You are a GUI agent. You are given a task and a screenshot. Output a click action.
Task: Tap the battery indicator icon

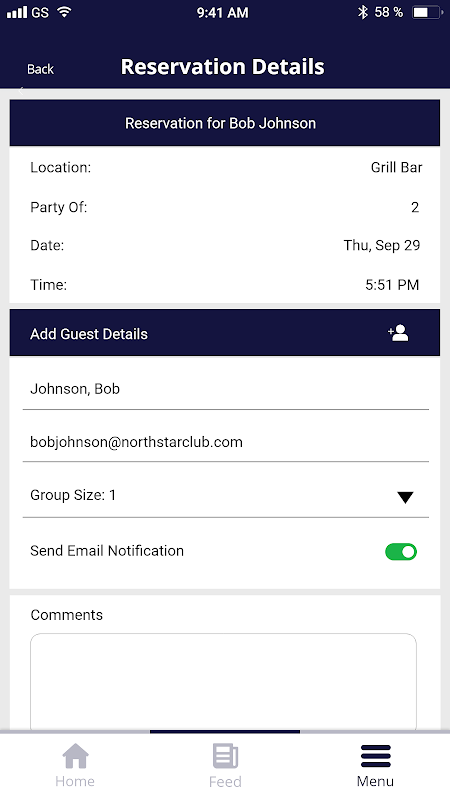click(x=427, y=12)
